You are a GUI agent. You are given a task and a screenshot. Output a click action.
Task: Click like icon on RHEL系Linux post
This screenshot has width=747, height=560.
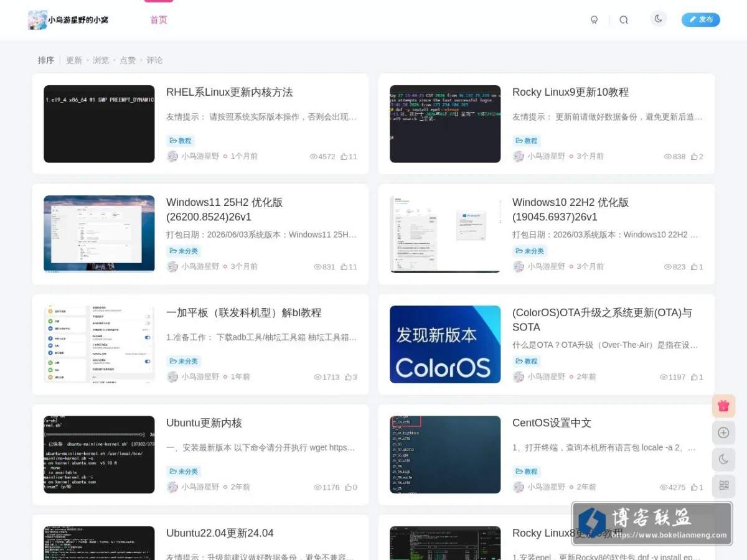pyautogui.click(x=344, y=157)
